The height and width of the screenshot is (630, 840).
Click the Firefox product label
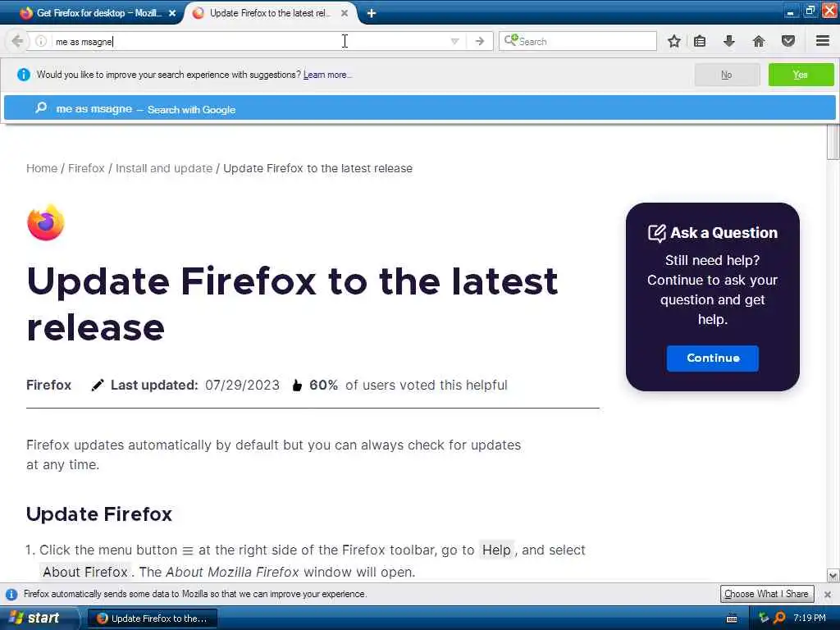48,385
